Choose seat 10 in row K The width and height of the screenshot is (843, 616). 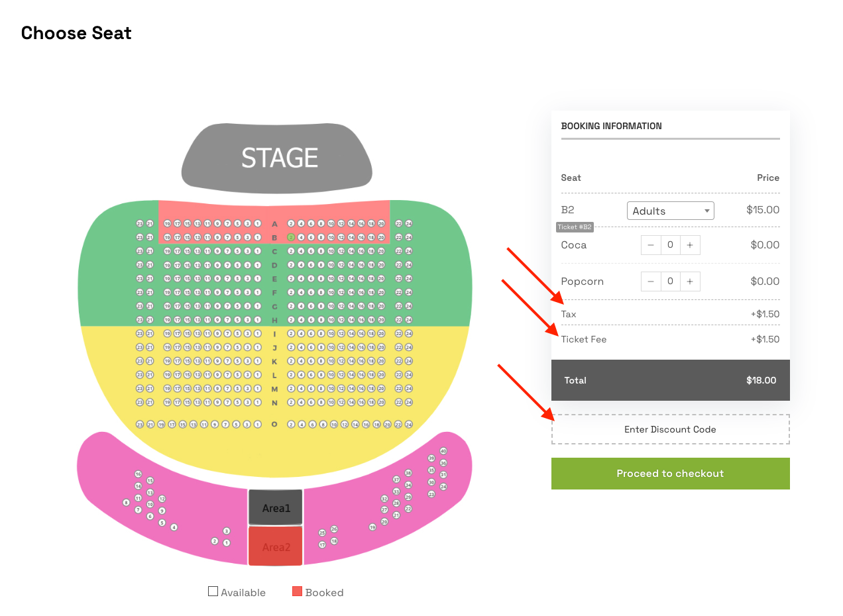click(331, 361)
